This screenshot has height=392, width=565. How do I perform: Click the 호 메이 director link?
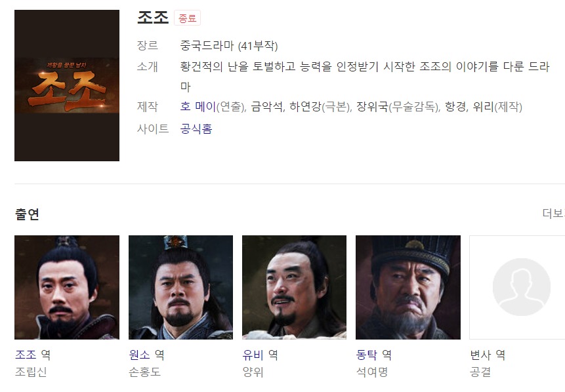pos(198,107)
